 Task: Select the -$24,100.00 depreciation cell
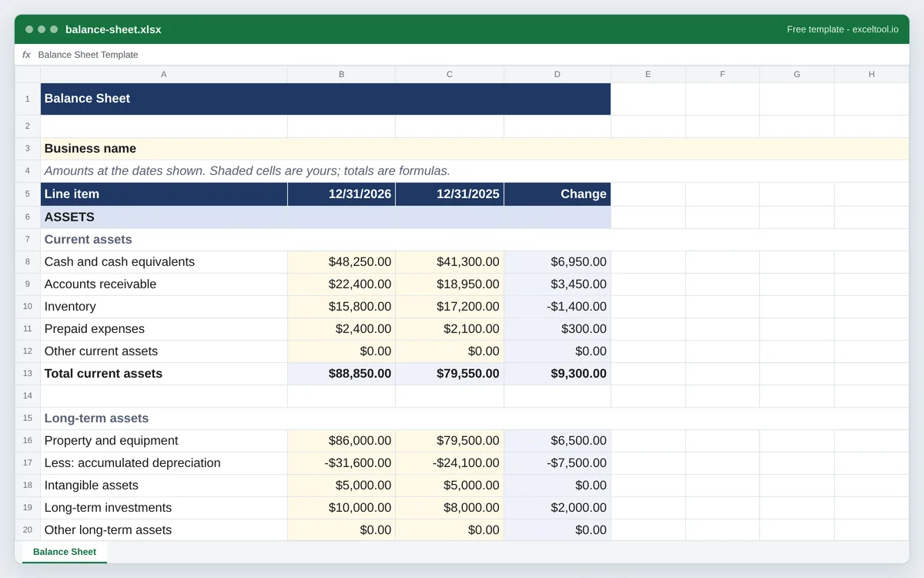(x=450, y=463)
